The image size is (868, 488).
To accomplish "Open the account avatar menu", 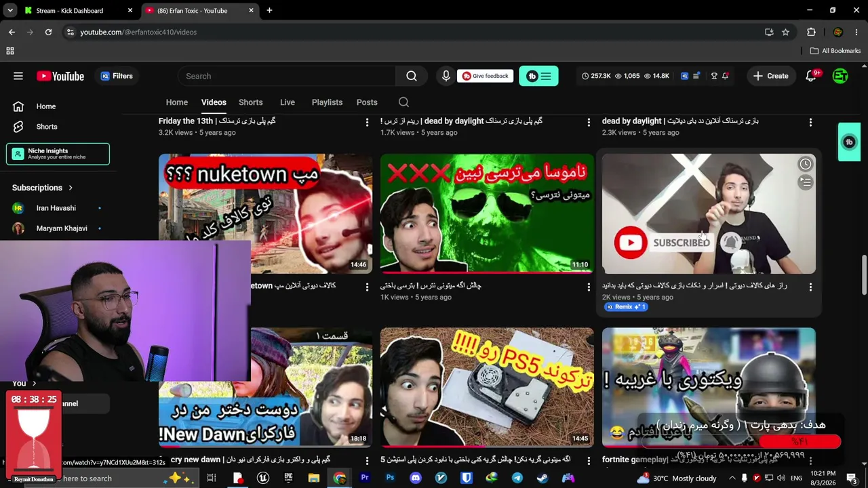I will point(840,76).
